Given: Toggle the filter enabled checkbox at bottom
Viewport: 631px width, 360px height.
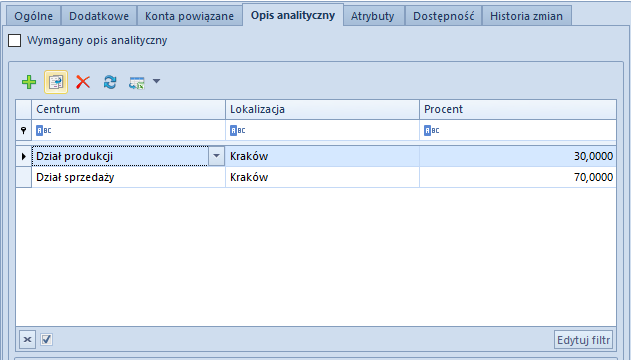Looking at the screenshot, I should click(46, 339).
